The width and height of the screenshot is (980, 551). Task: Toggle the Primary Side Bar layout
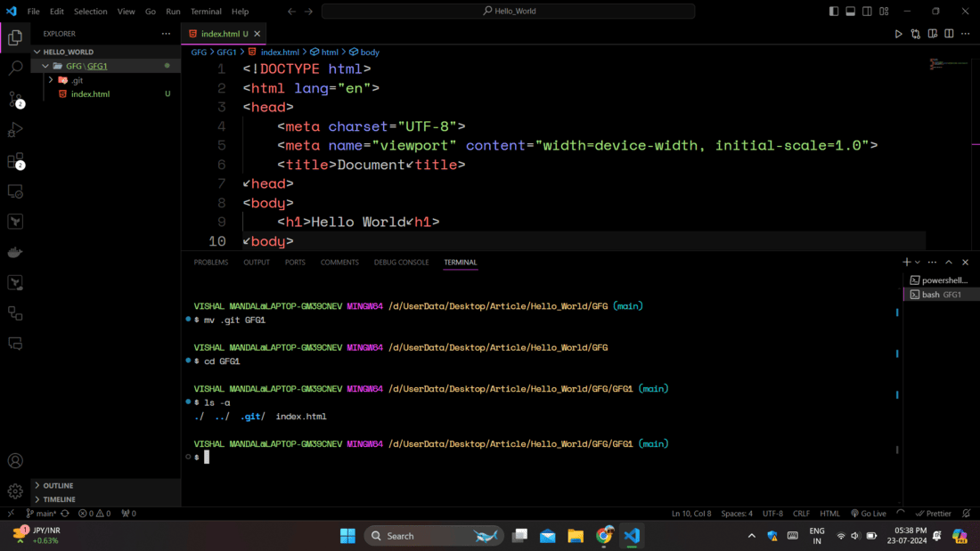[834, 12]
